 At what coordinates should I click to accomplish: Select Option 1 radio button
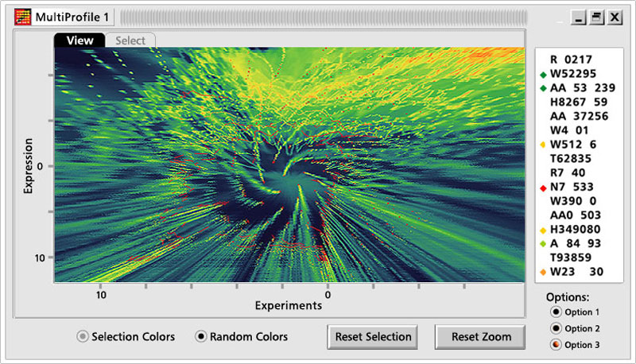pos(556,312)
